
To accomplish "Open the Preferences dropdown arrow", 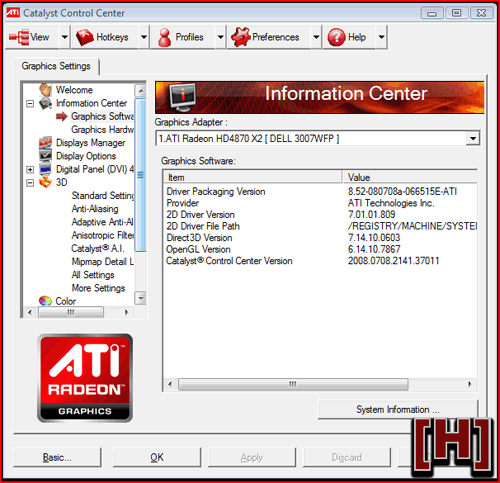I will coord(316,37).
